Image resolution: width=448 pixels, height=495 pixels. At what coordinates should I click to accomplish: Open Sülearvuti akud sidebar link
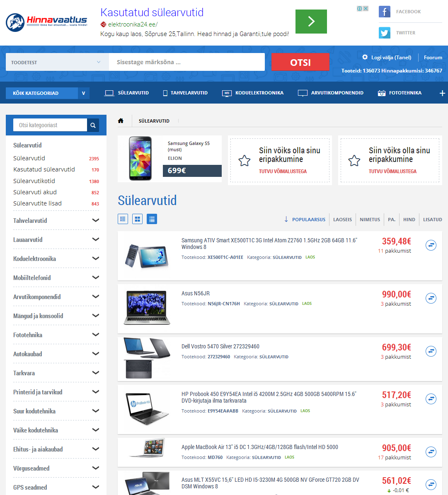click(x=35, y=192)
